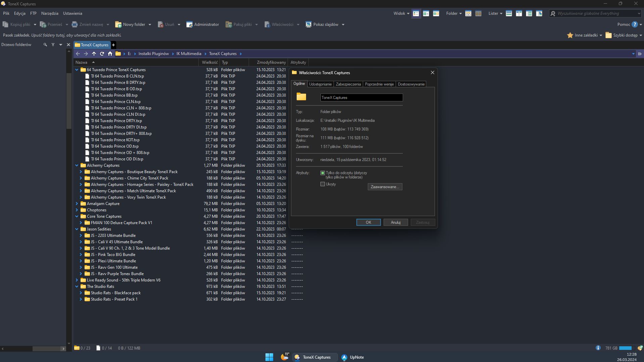
Task: Open a new folder tab with plus
Action: pyautogui.click(x=113, y=45)
